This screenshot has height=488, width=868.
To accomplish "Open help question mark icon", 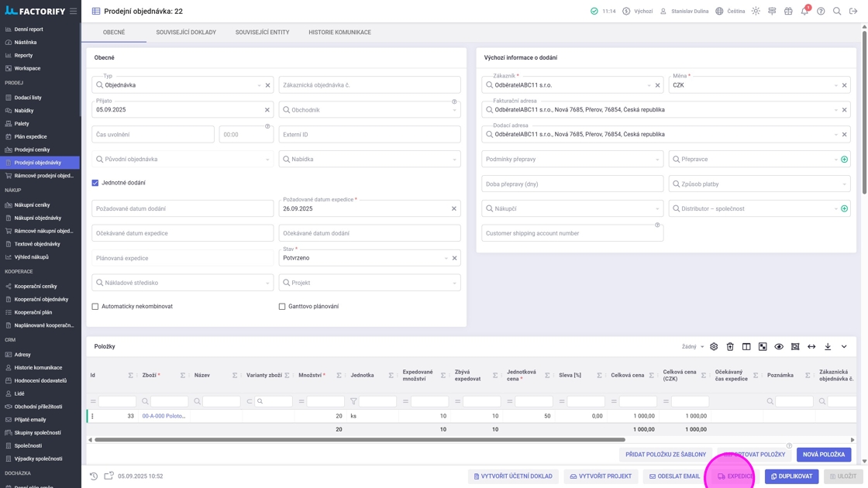I will (821, 12).
